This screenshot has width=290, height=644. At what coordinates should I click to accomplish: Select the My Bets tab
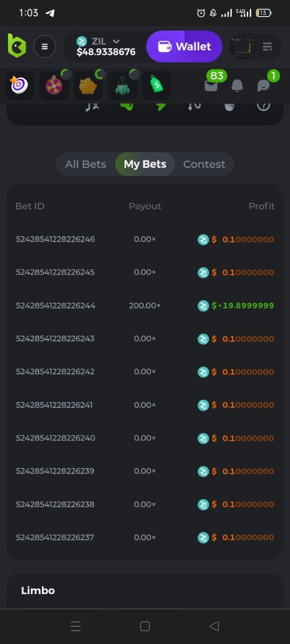click(x=145, y=164)
